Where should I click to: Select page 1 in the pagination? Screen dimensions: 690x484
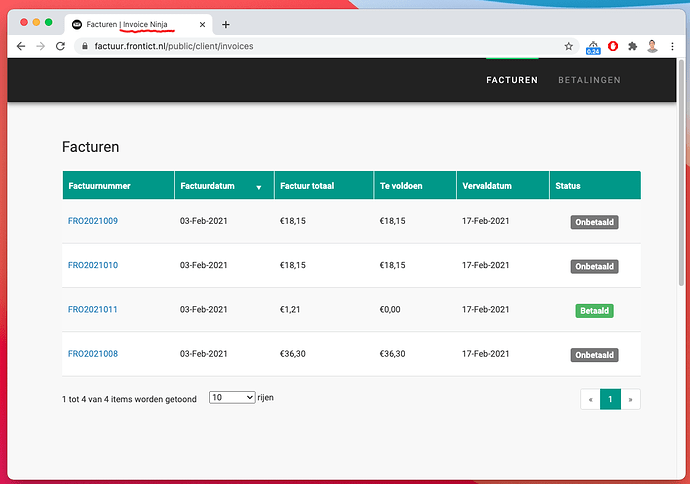click(610, 400)
